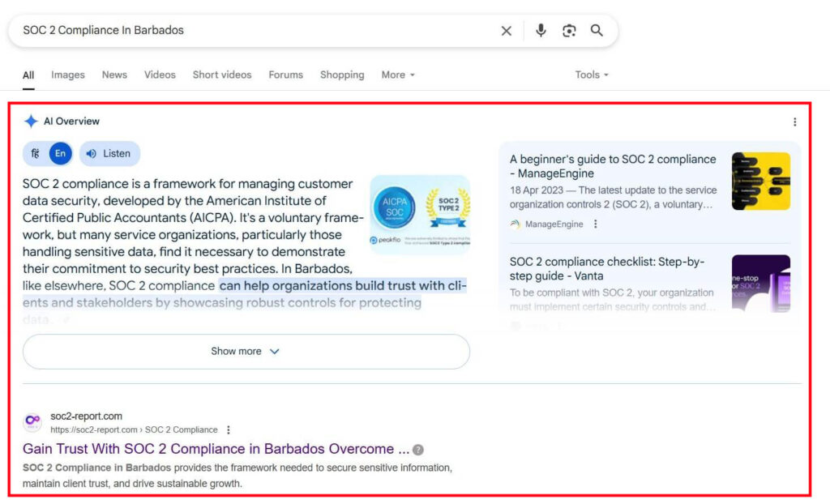Open the Tools dropdown
This screenshot has width=830, height=504.
(592, 75)
